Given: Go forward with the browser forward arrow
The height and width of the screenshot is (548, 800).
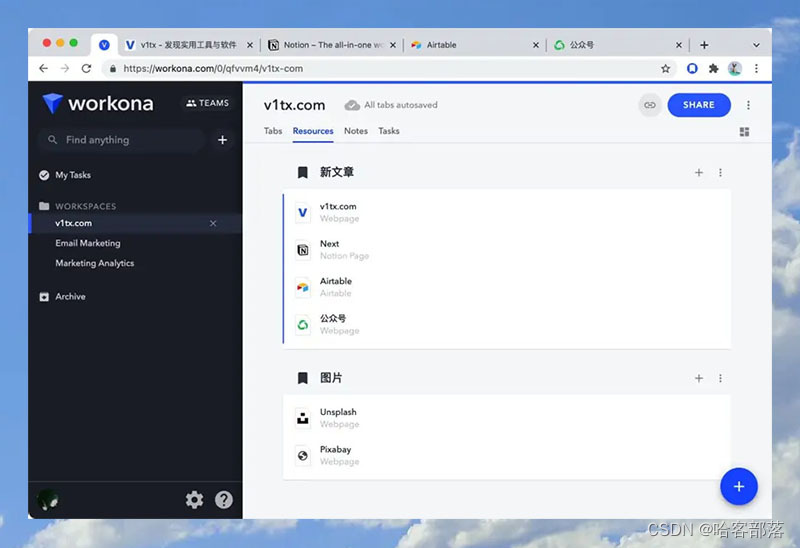Looking at the screenshot, I should click(65, 68).
